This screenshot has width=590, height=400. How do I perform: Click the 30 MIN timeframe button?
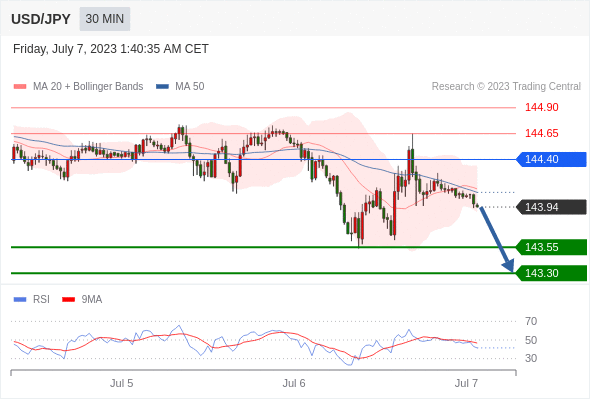pos(105,19)
